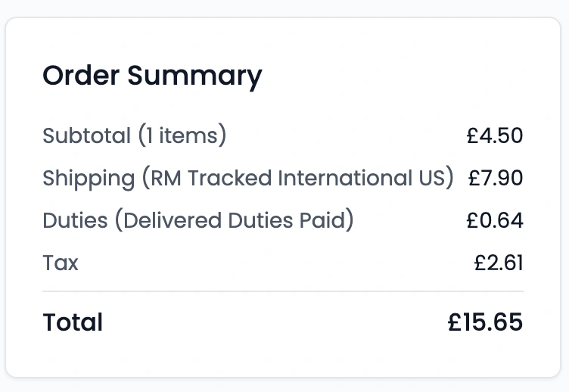This screenshot has height=392, width=569.
Task: Click the £4.50 subtotal amount
Action: [495, 136]
